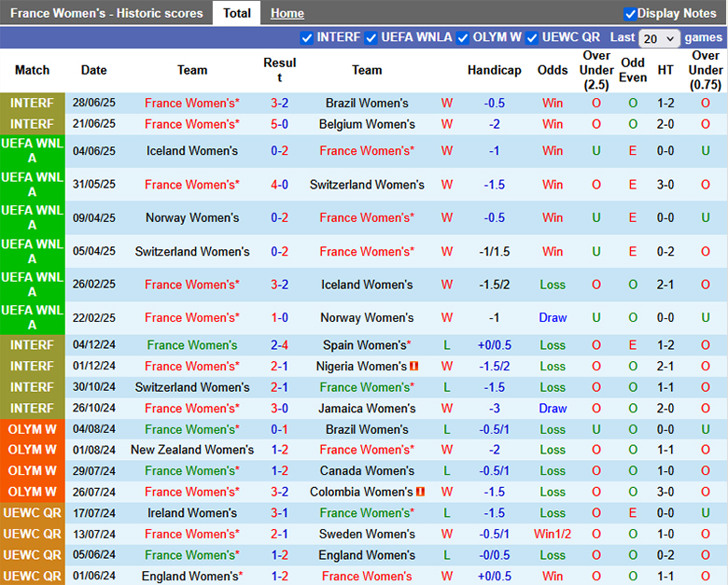
Task: Click OLYM W label on 04/08/24 row
Action: 32,429
